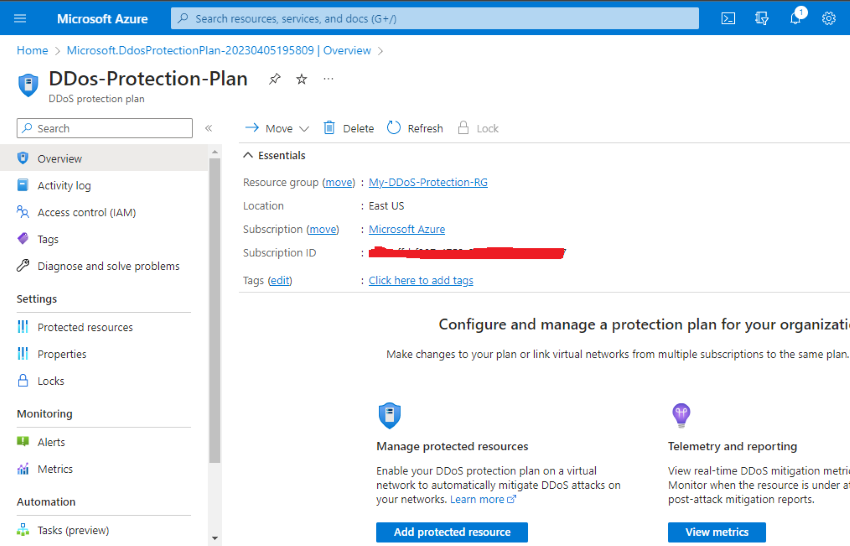Click the Alerts icon
The image size is (850, 546).
[x=23, y=442]
